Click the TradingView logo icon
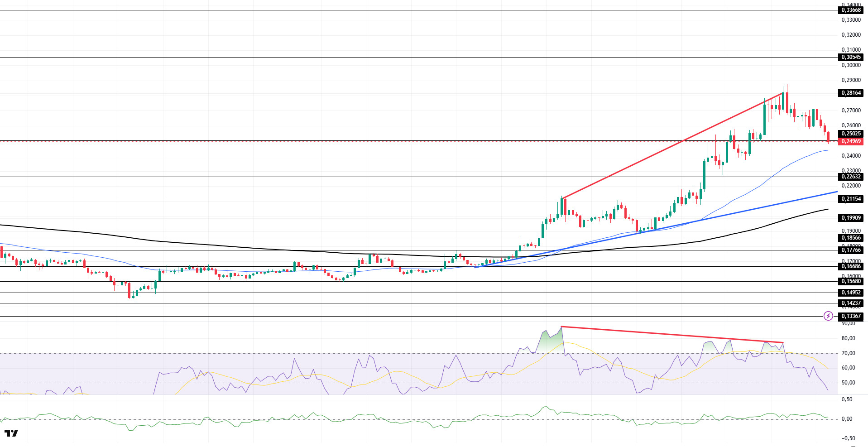868x447 pixels. [x=11, y=433]
